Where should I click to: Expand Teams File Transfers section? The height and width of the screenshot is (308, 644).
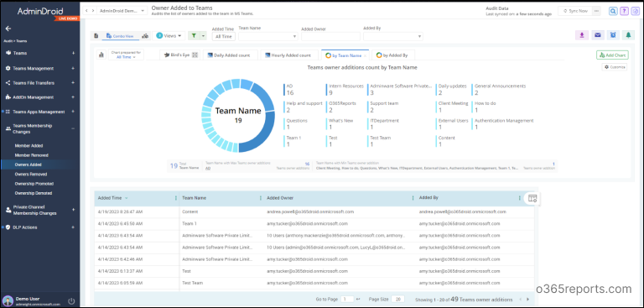click(x=73, y=82)
